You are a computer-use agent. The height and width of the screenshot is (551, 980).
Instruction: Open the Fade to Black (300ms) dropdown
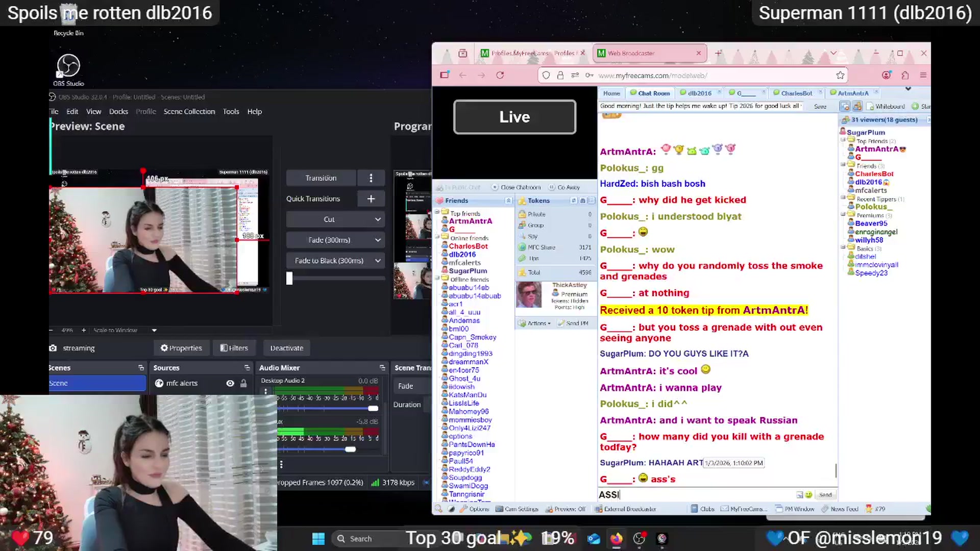coord(335,261)
